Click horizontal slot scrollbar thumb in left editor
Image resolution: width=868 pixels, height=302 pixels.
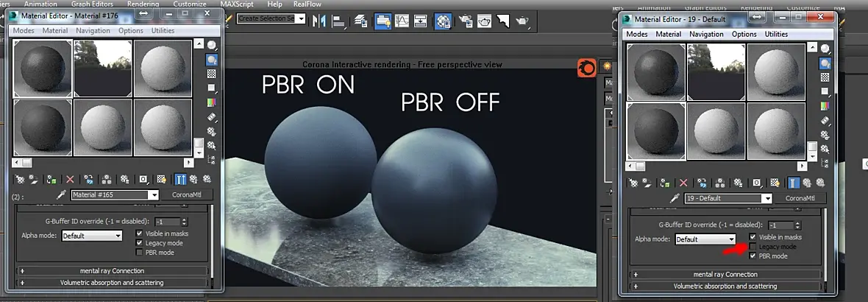click(26, 162)
